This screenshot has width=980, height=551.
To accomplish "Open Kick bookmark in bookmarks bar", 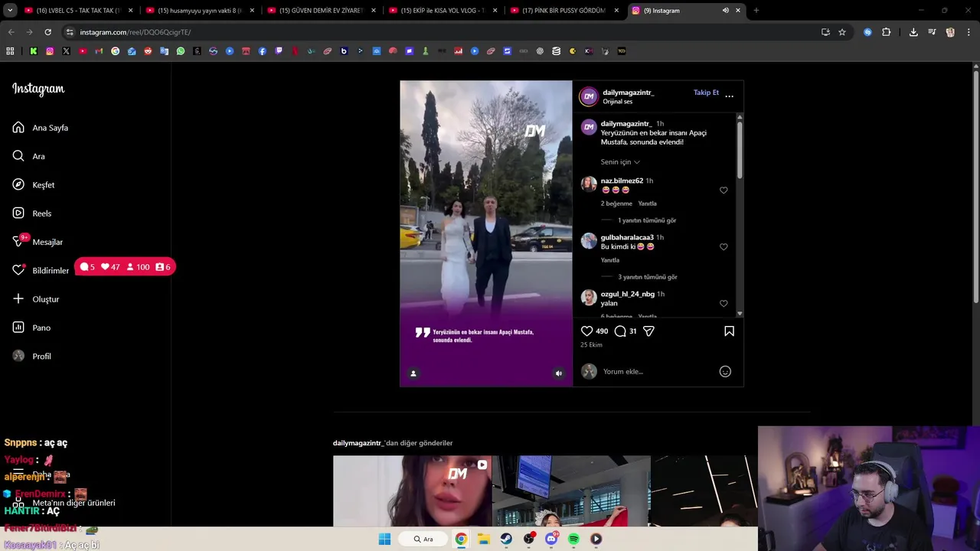I will [x=33, y=51].
